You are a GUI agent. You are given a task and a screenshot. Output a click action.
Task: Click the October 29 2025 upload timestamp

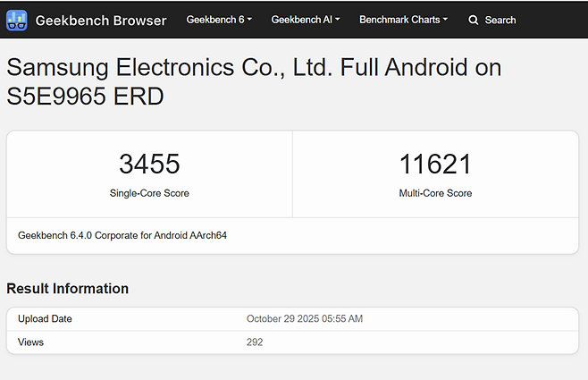[305, 319]
